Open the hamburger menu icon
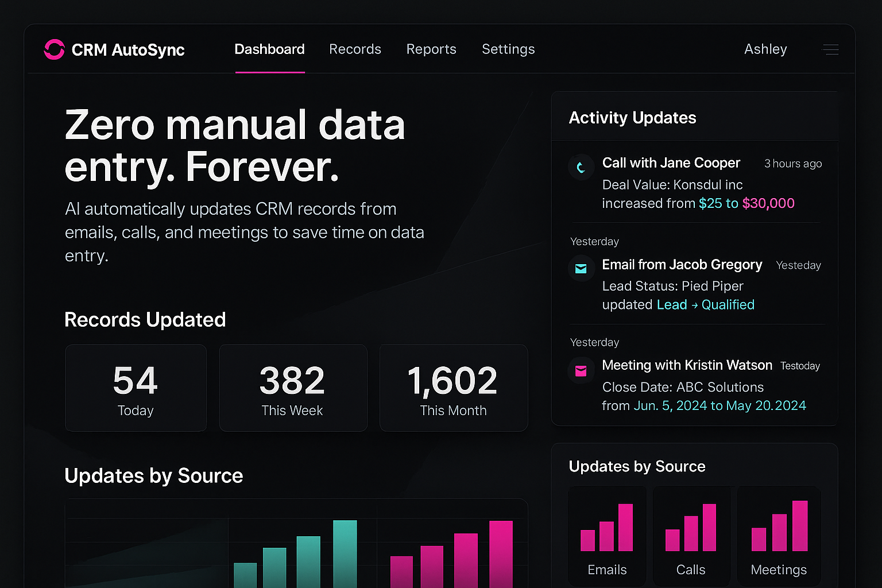The image size is (882, 588). click(x=830, y=50)
